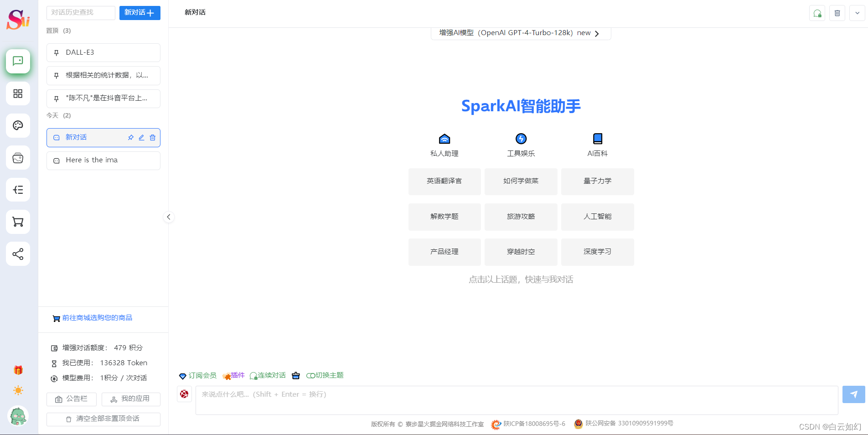Select the AI百科 category tab
Viewport: 868px width, 435px height.
click(598, 145)
